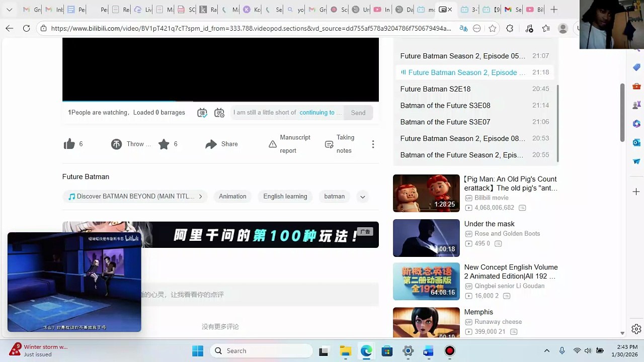This screenshot has width=644, height=362.
Task: Open the volume speaker tray icon
Action: tap(588, 351)
